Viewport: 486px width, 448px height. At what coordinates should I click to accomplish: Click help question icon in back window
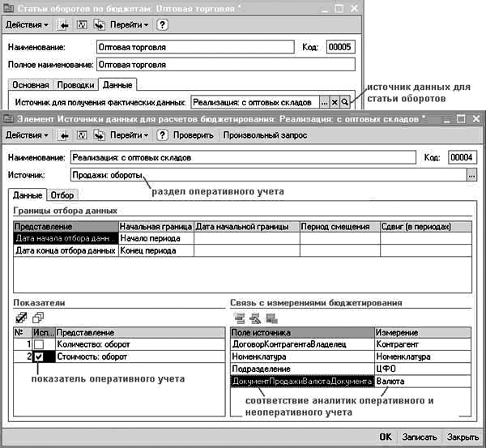[162, 25]
